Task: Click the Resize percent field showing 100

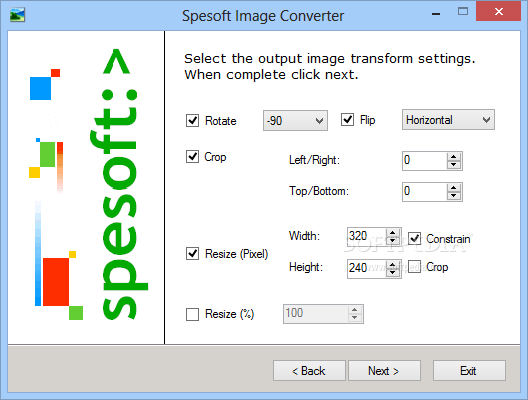Action: point(316,314)
